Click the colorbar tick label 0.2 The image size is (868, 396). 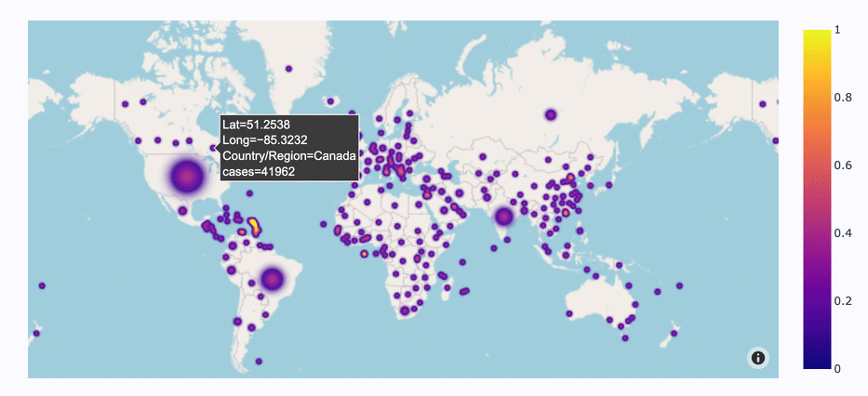point(841,301)
